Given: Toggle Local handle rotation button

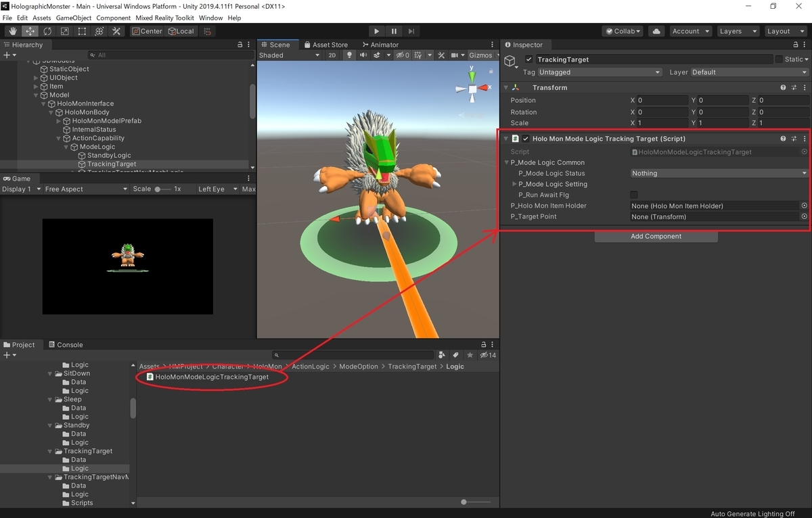Looking at the screenshot, I should click(x=180, y=31).
